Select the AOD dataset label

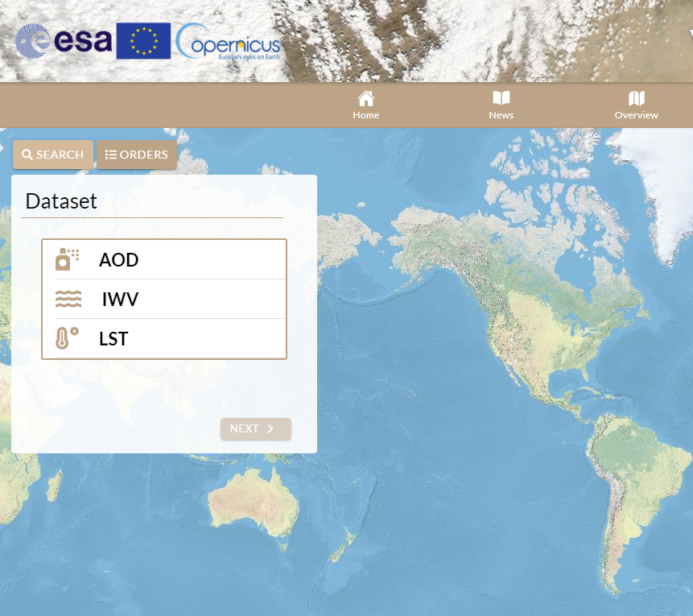pos(119,260)
